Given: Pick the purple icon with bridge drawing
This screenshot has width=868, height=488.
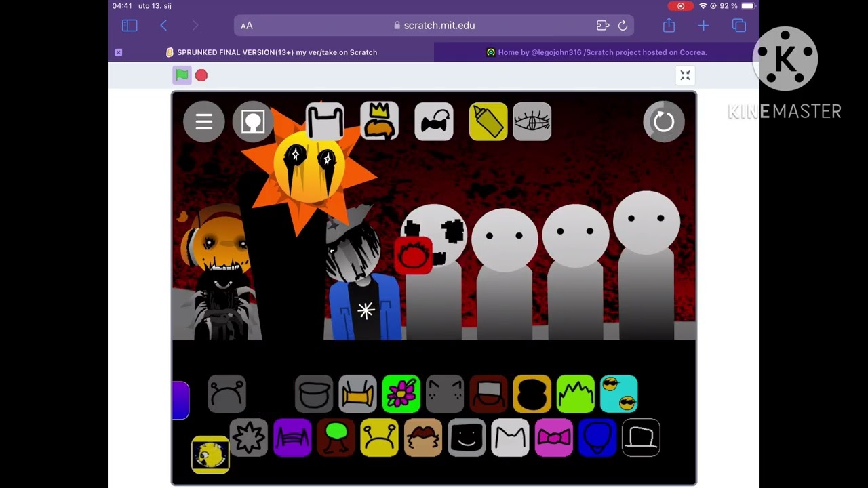Looking at the screenshot, I should pyautogui.click(x=292, y=438).
